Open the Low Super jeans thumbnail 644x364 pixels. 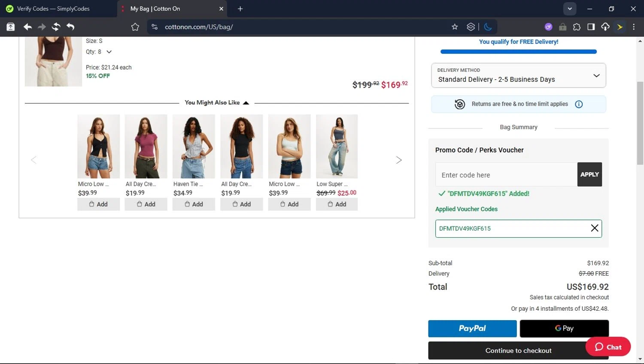point(337,146)
